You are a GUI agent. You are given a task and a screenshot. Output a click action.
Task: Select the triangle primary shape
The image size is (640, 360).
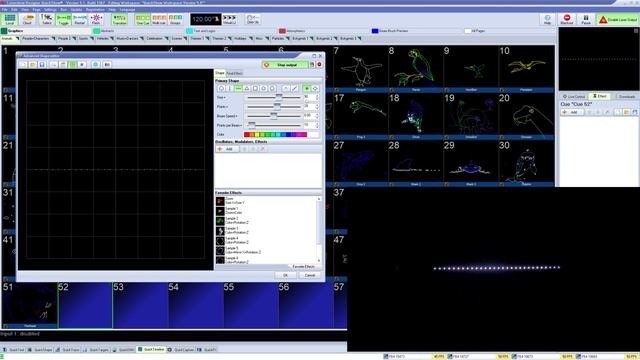click(247, 89)
